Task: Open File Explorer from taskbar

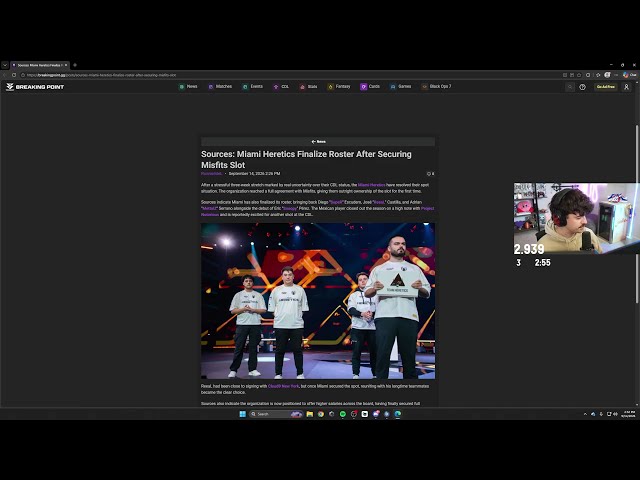Action: tap(310, 414)
